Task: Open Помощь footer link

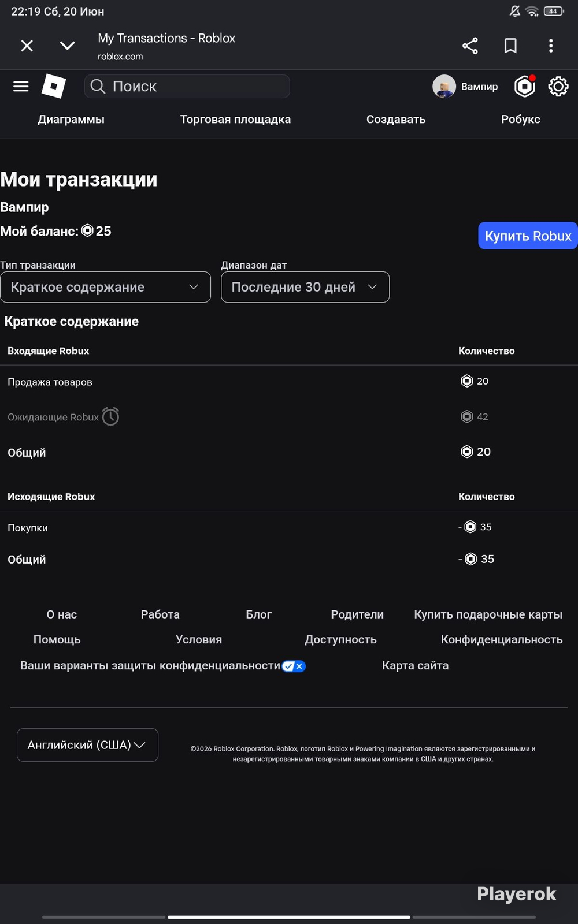Action: click(57, 639)
